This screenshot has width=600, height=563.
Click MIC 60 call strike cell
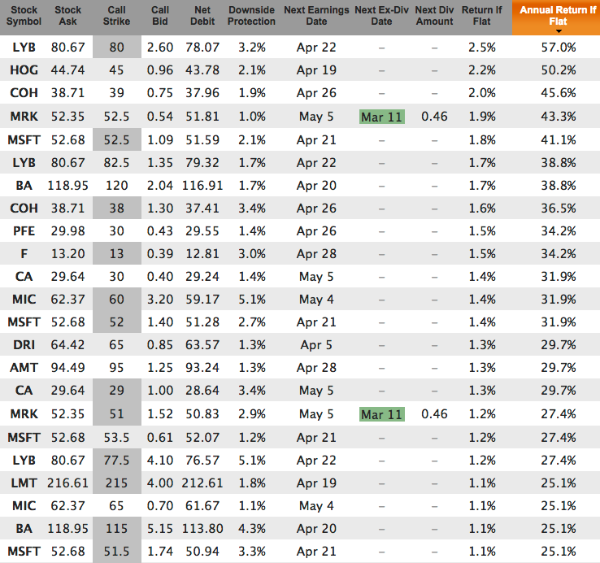(117, 299)
